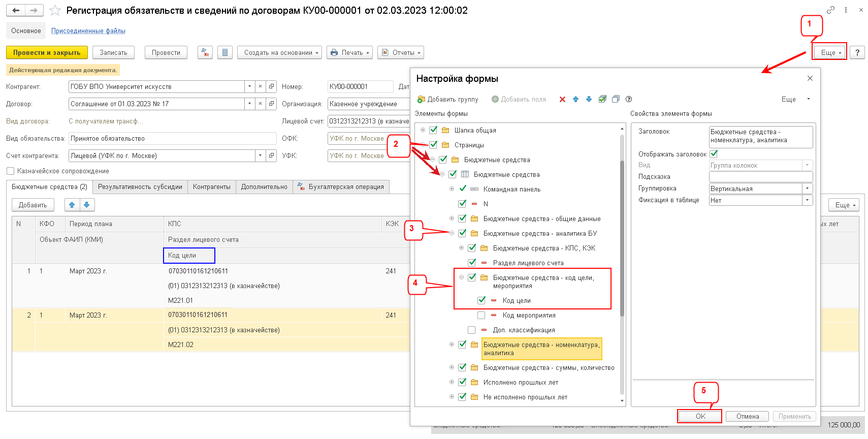Open Еще menu in form settings dialog
868x439 pixels.
tap(795, 99)
